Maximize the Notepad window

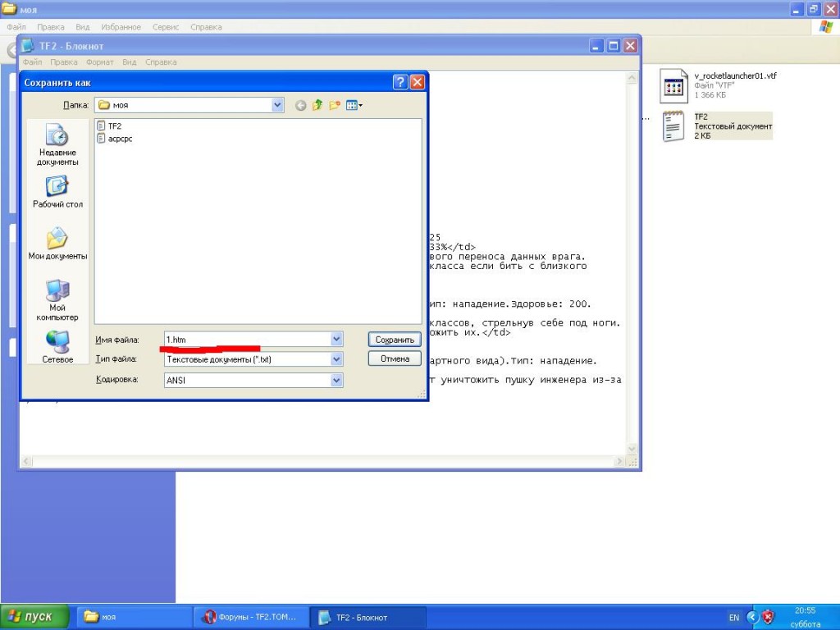pos(614,46)
